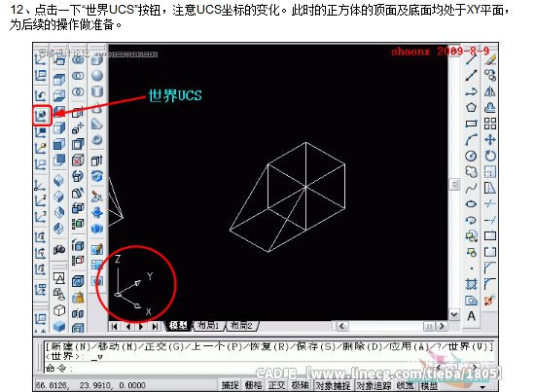Select the Line draw tool
The width and height of the screenshot is (535, 392).
point(471,59)
